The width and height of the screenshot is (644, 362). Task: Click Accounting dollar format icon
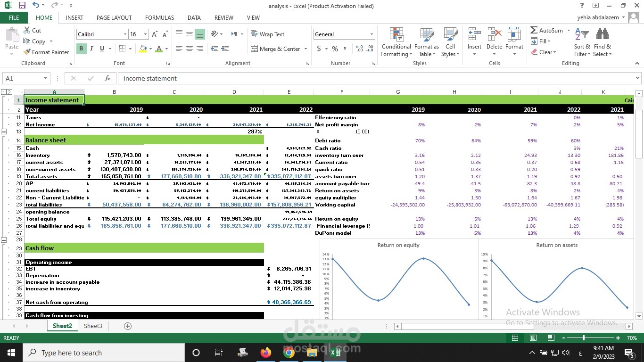click(319, 49)
